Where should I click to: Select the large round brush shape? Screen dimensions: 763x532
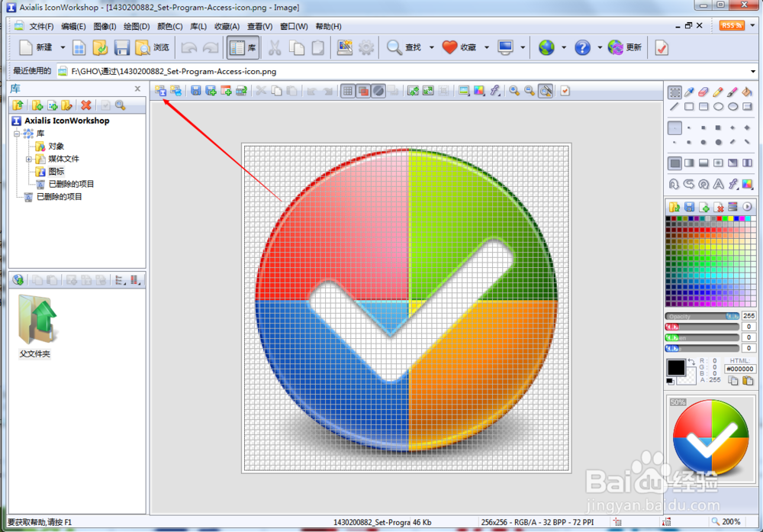click(718, 142)
